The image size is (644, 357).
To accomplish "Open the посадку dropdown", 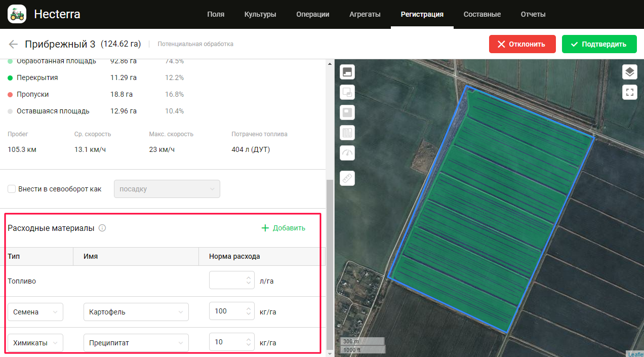I will (167, 189).
